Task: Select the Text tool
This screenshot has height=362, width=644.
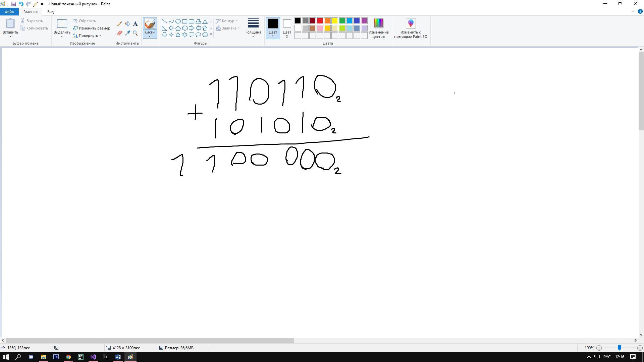Action: point(135,24)
